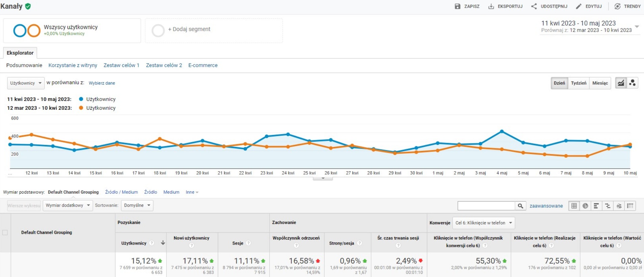Viewport: 644px width, 277px height.
Task: Select the performance bar view icon
Action: pos(596,206)
